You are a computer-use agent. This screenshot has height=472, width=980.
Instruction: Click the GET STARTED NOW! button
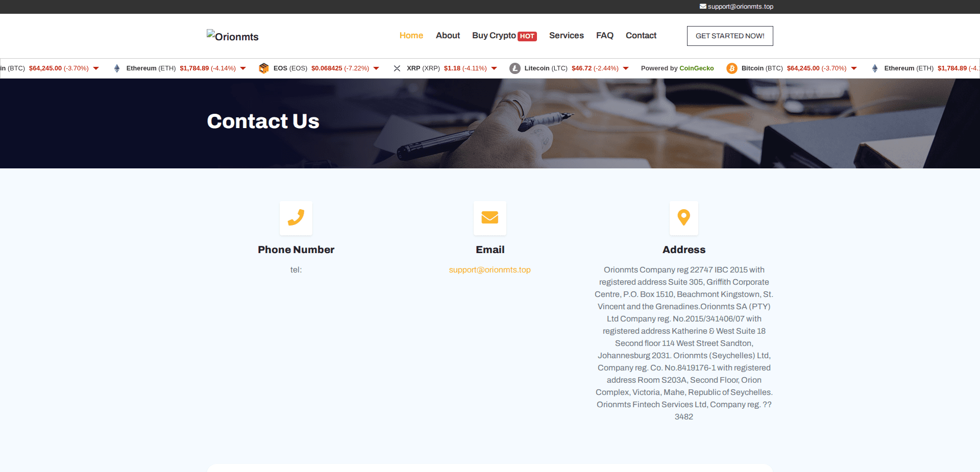click(730, 36)
